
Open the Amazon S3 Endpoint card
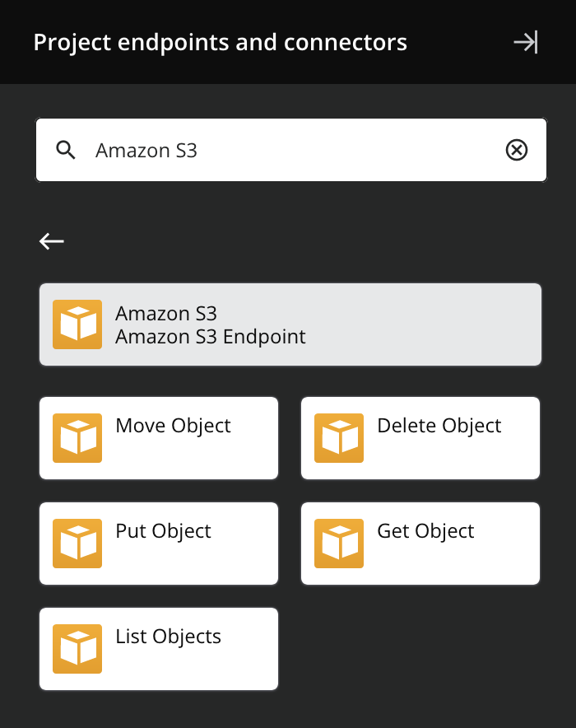click(x=290, y=324)
